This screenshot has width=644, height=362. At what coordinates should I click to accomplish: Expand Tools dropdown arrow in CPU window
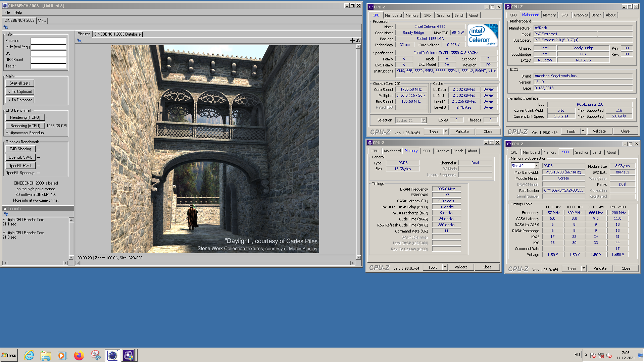pos(446,132)
